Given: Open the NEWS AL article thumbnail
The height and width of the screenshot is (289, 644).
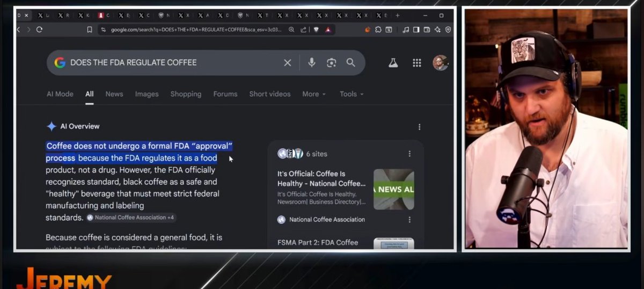Looking at the screenshot, I should pos(394,189).
